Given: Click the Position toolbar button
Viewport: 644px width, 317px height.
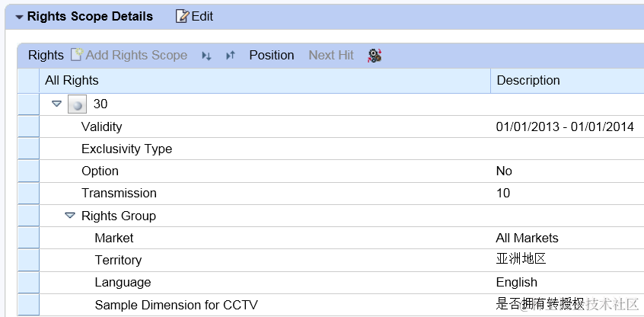Looking at the screenshot, I should pyautogui.click(x=271, y=55).
